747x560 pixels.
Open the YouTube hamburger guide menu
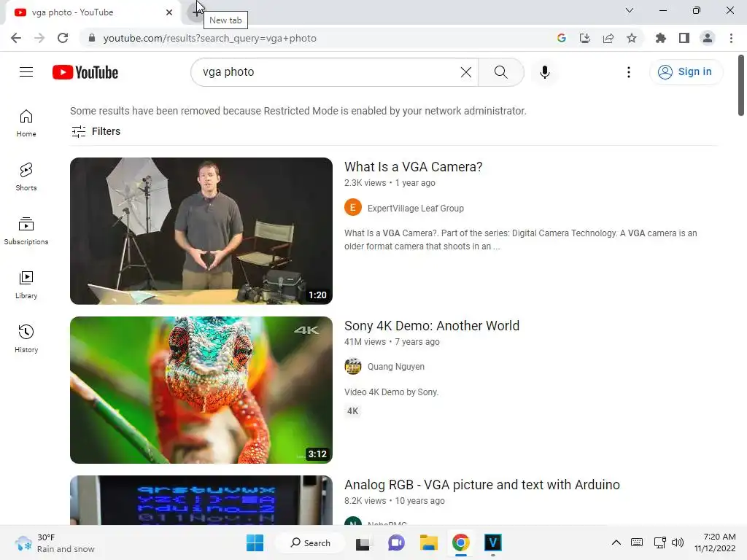(26, 72)
